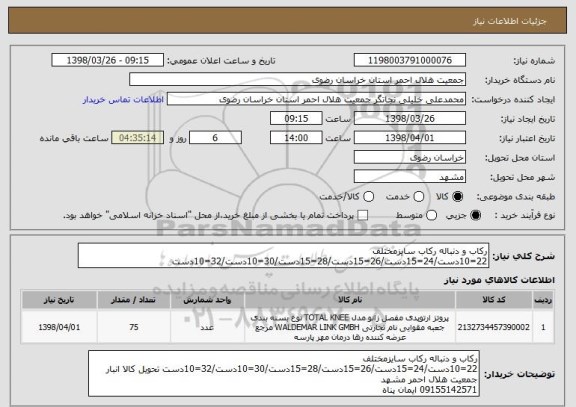The height and width of the screenshot is (407, 576).
Task: Click product code 2132734457390002 cell
Action: point(494,327)
